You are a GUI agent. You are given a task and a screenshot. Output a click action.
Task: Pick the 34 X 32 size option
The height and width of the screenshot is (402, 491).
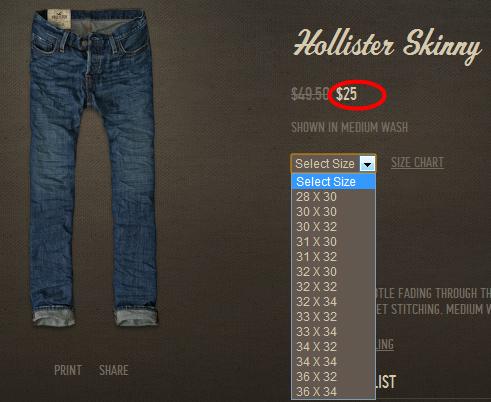pyautogui.click(x=334, y=347)
